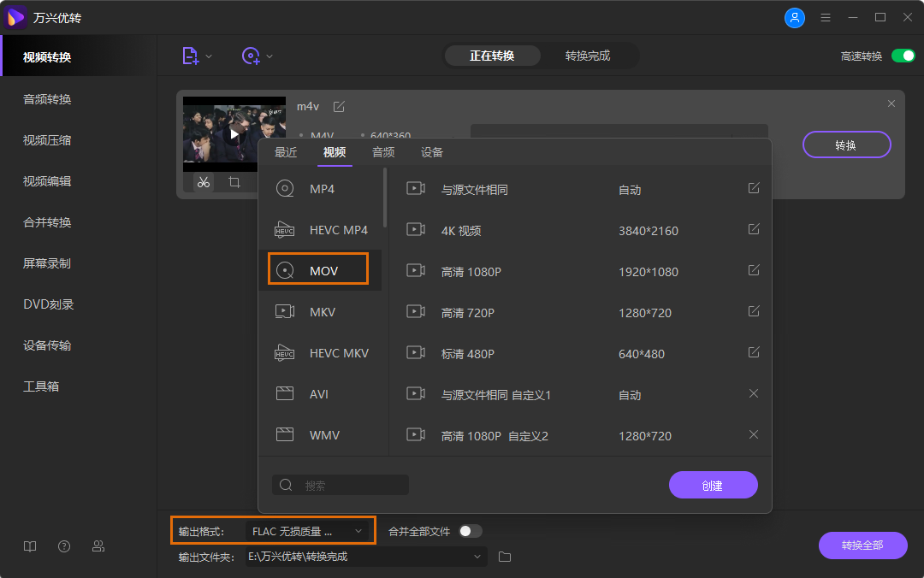Image resolution: width=924 pixels, height=578 pixels.
Task: Click the edit icon beside the 4K视频 preset
Action: click(x=753, y=229)
